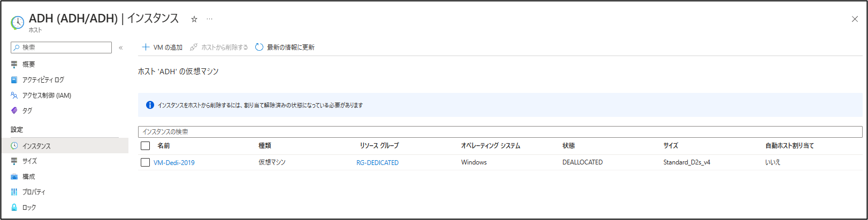Click the 概要 icon in the sidebar

click(14, 65)
